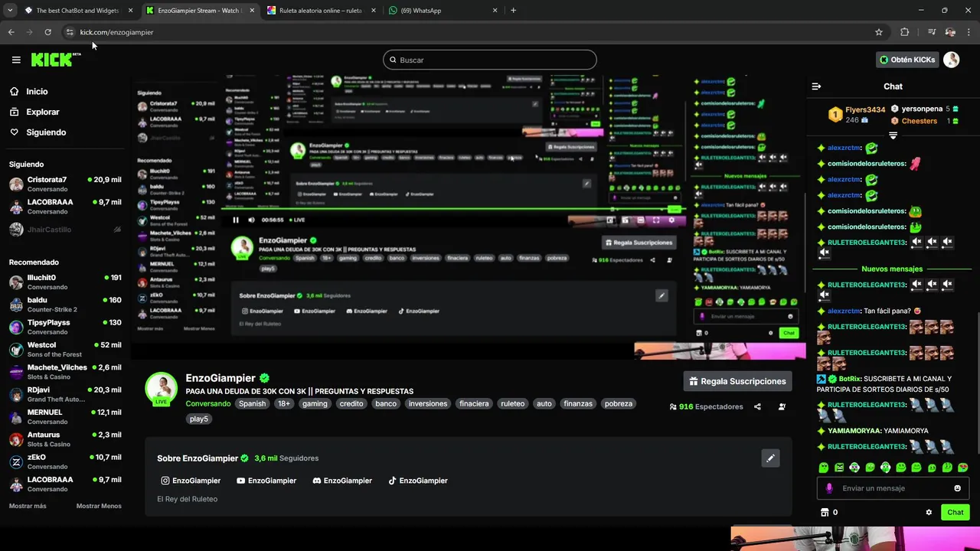This screenshot has width=980, height=551.
Task: Mute the stream with the speaker icon
Action: point(251,220)
